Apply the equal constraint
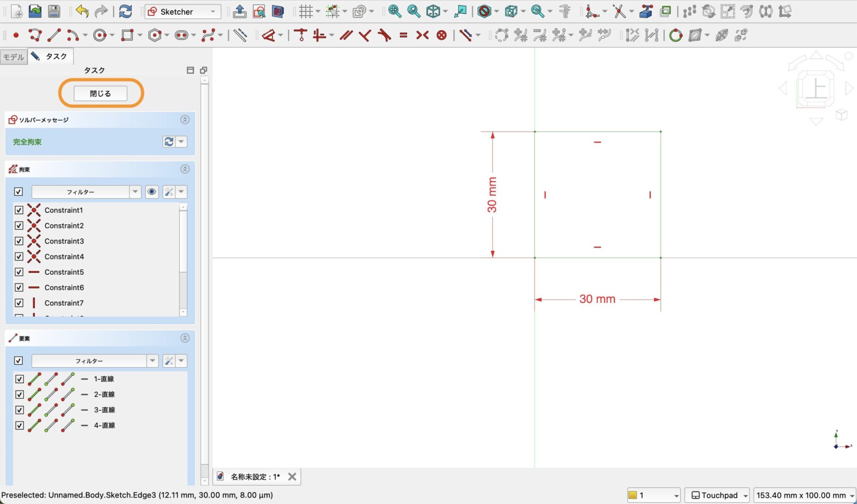Image resolution: width=857 pixels, height=504 pixels. [x=403, y=35]
